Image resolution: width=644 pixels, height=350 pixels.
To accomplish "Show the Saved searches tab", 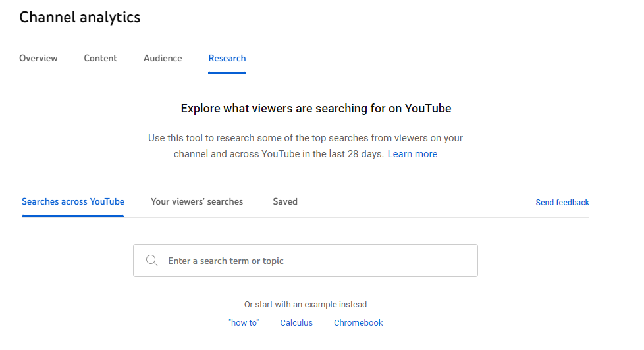I will pyautogui.click(x=285, y=201).
